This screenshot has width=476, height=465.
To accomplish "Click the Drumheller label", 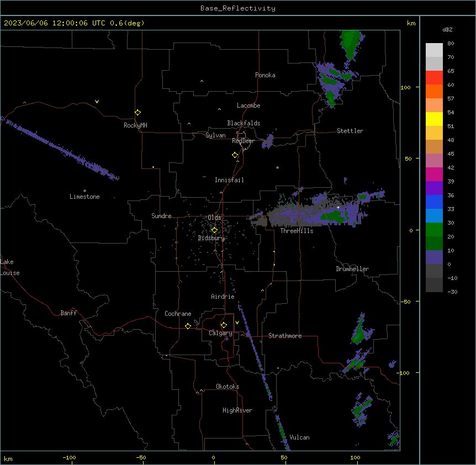I will pyautogui.click(x=352, y=269).
